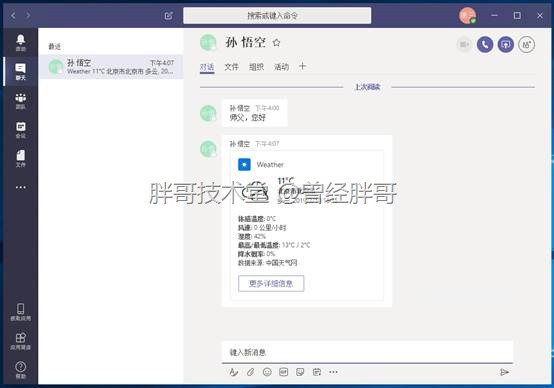The width and height of the screenshot is (554, 388).
Task: Open the sticker picker
Action: [300, 372]
